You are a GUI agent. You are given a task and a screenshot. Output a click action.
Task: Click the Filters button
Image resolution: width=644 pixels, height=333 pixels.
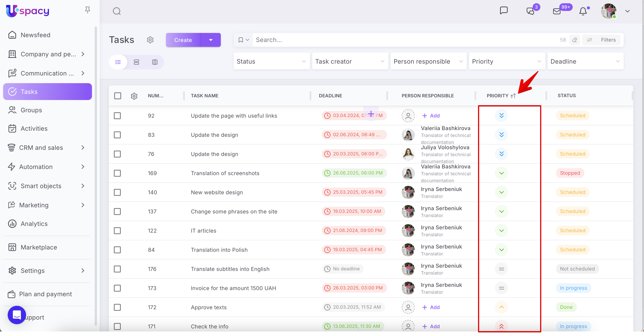[x=602, y=40]
